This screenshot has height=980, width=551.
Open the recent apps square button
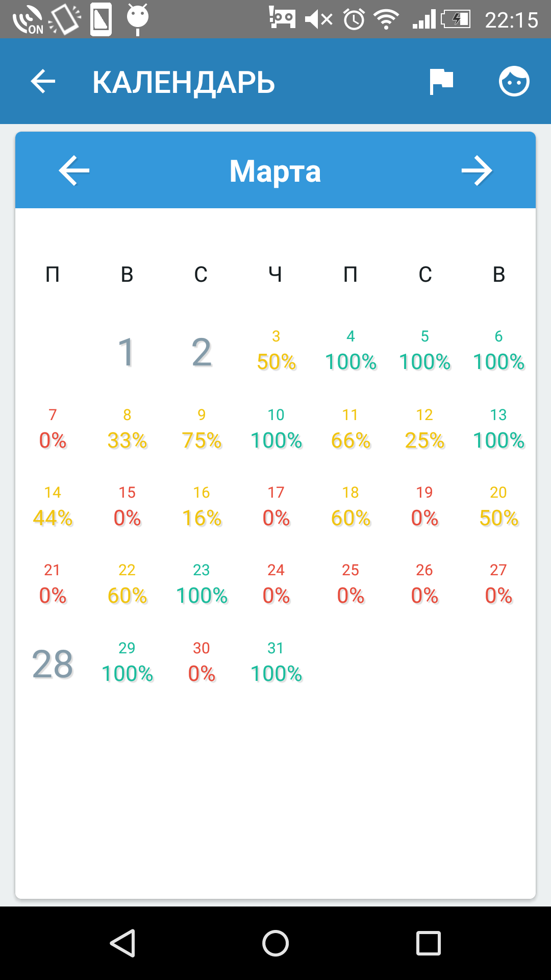click(x=429, y=943)
